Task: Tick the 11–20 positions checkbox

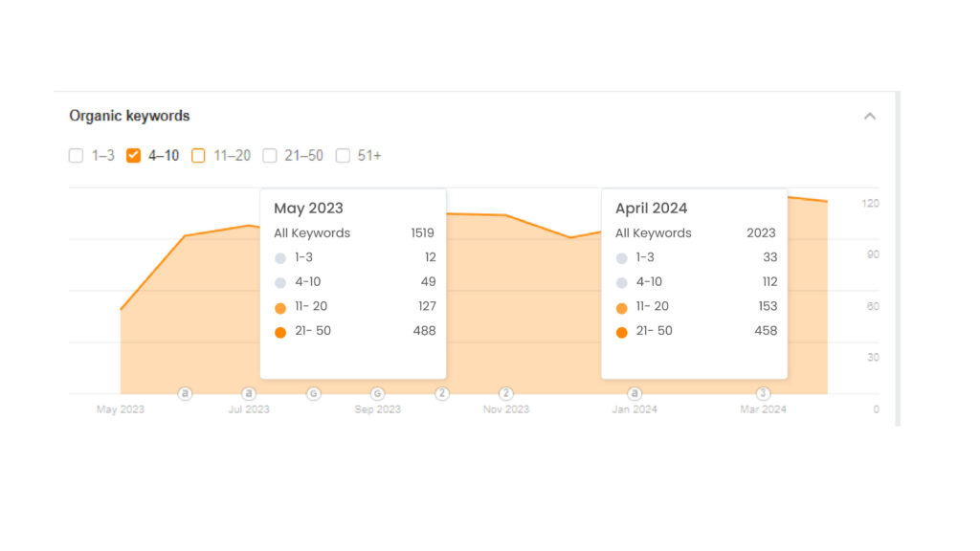Action: pyautogui.click(x=198, y=156)
